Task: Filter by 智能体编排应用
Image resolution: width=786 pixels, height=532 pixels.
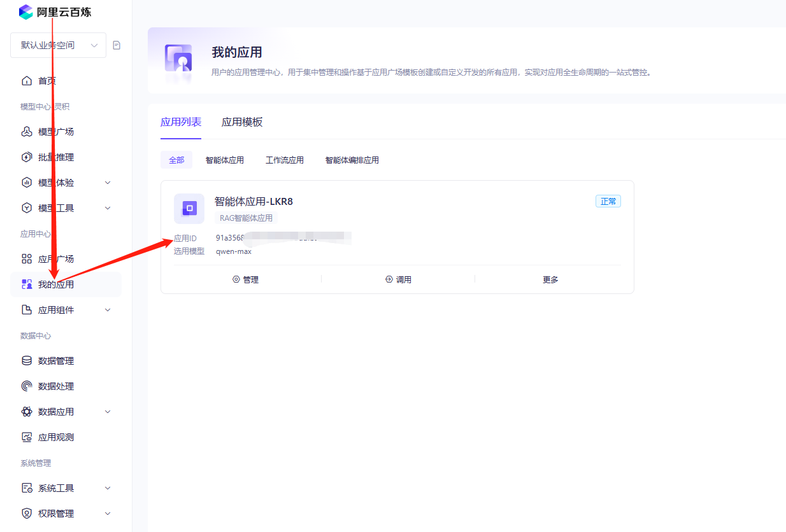Action: (x=352, y=160)
